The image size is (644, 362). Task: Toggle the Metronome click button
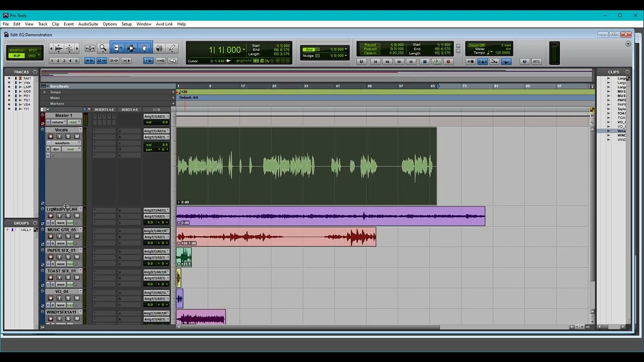pyautogui.click(x=482, y=62)
